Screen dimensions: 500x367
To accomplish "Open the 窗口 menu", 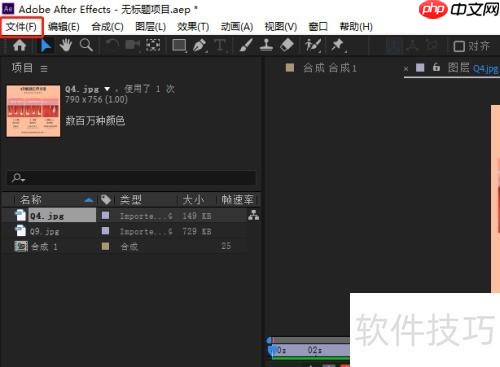I will (318, 27).
